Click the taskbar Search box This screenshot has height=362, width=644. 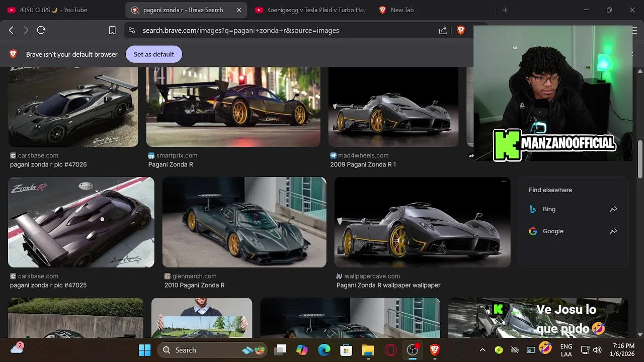pos(212,350)
